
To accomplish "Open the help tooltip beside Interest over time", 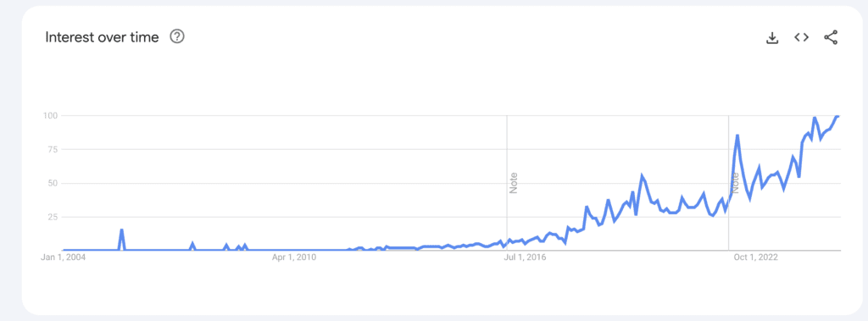I will tap(177, 37).
